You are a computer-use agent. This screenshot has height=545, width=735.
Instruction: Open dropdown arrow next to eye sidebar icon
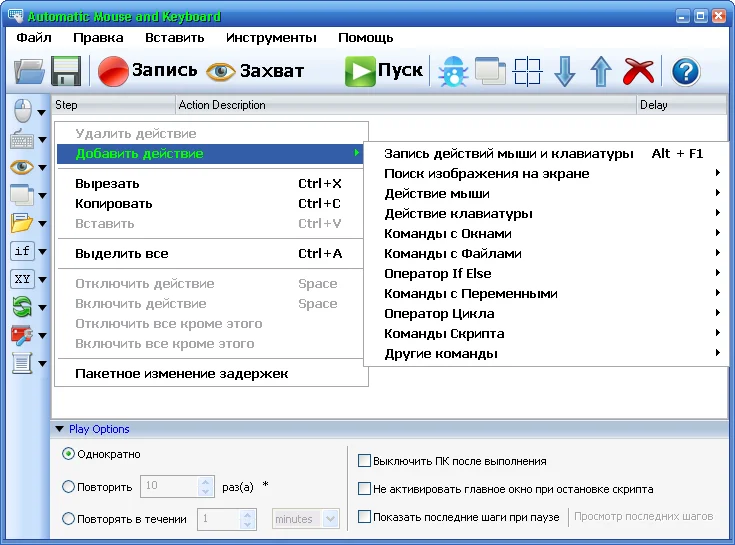42,168
